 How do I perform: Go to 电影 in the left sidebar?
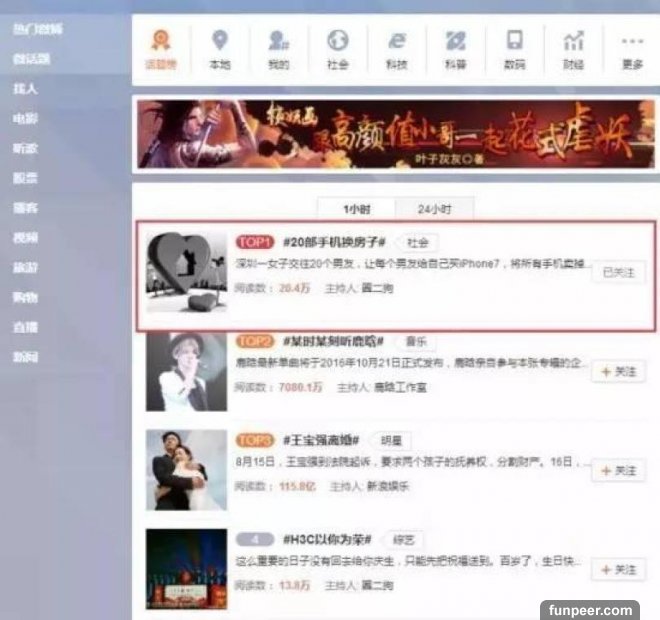coord(26,117)
